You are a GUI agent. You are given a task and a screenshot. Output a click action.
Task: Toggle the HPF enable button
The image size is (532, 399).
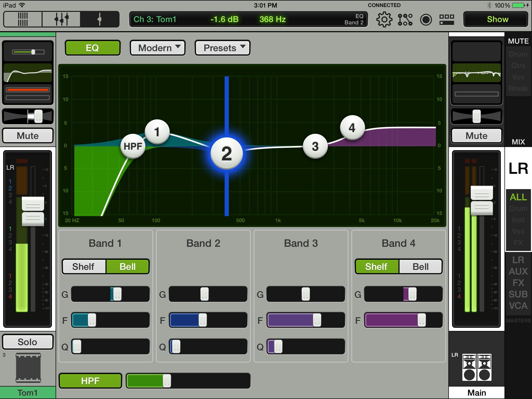(90, 381)
